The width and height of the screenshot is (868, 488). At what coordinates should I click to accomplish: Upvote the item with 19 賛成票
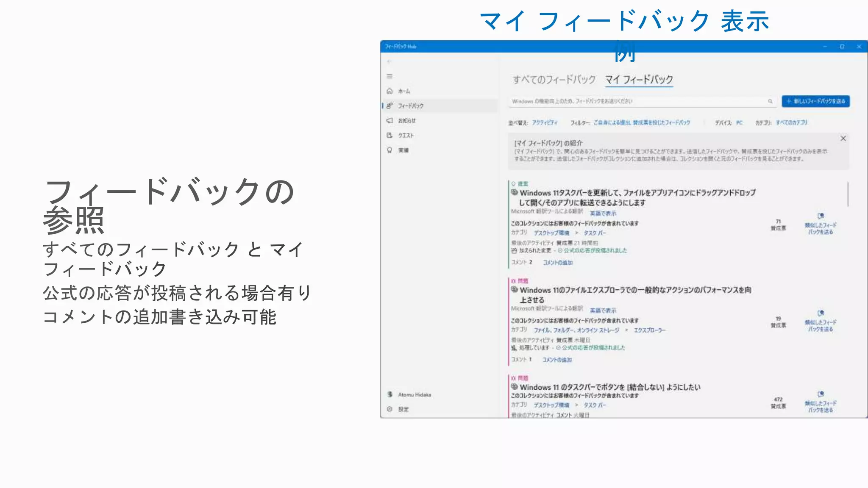[778, 322]
